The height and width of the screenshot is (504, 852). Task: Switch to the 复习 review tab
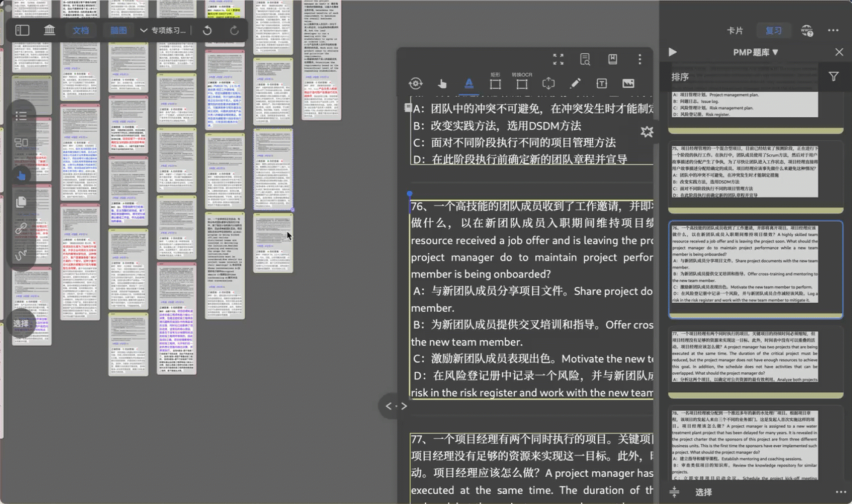click(773, 31)
